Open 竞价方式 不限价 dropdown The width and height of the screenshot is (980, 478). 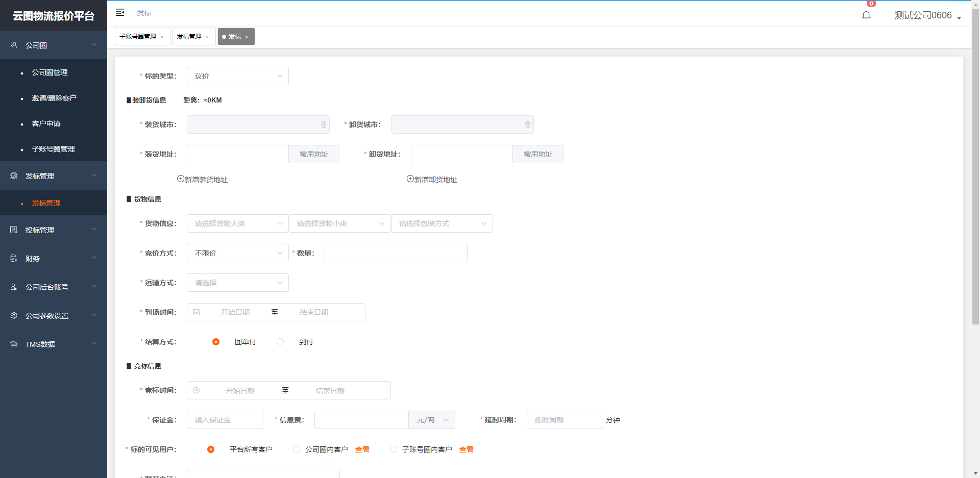tap(238, 253)
